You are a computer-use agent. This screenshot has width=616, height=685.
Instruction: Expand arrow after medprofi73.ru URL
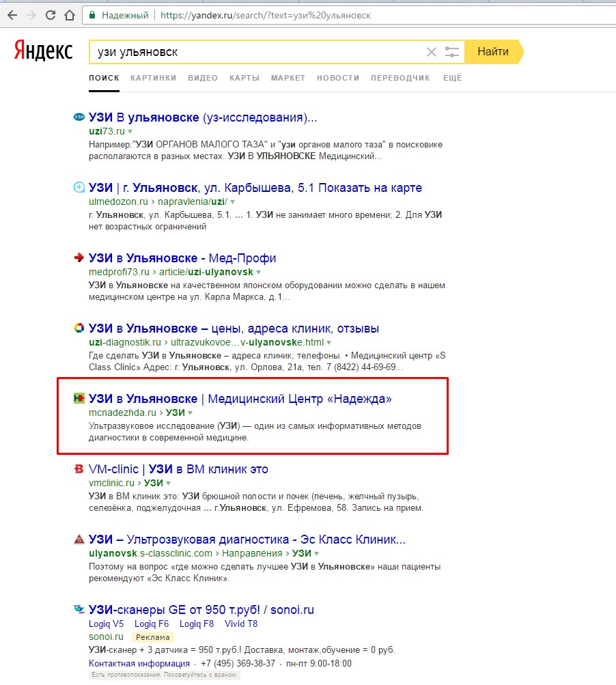(x=258, y=272)
